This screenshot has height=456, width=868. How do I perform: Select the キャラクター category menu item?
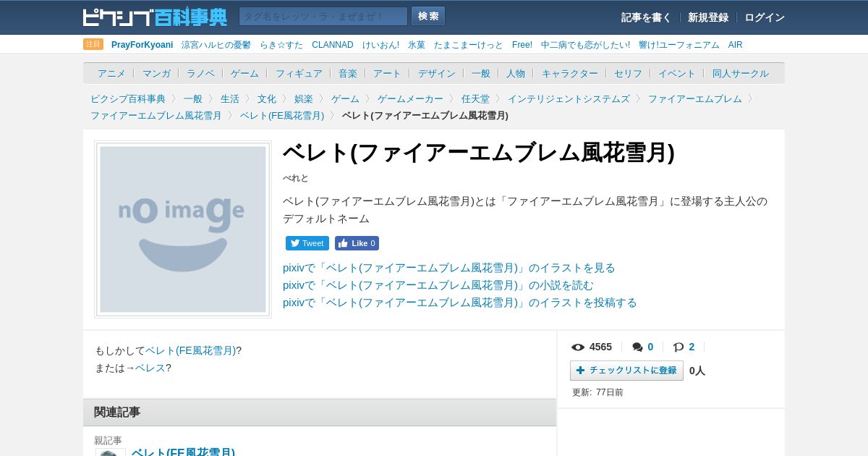pos(570,73)
